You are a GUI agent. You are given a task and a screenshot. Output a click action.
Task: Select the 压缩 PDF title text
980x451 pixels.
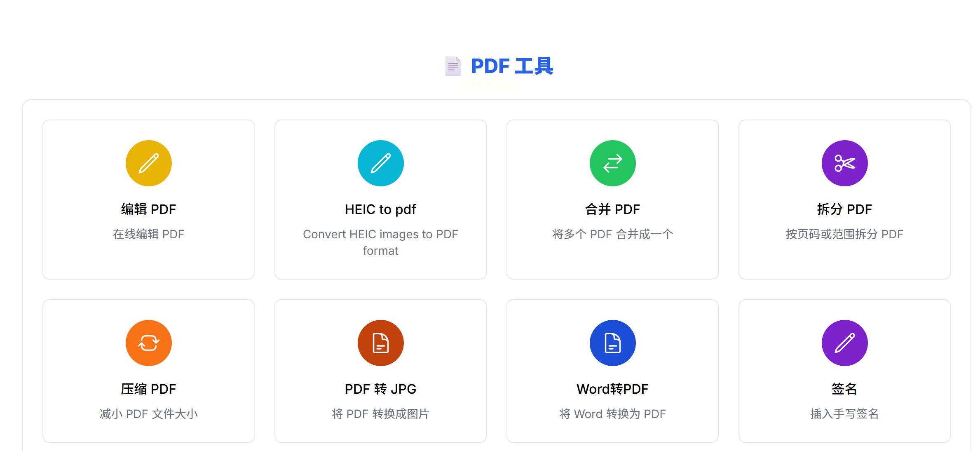[148, 389]
